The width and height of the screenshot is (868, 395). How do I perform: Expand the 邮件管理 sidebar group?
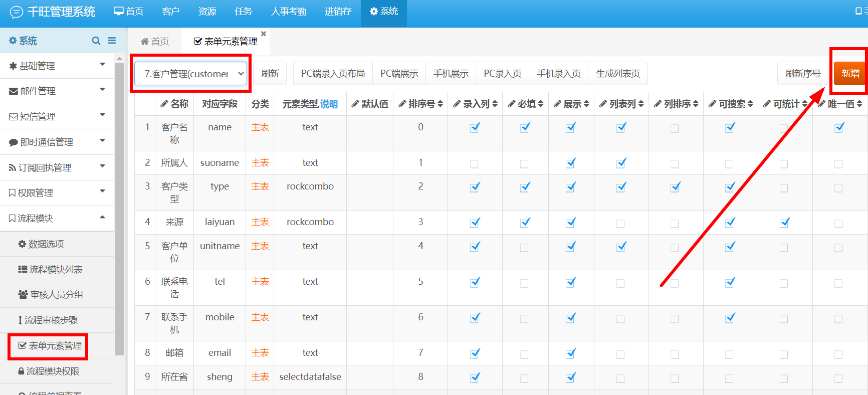57,91
